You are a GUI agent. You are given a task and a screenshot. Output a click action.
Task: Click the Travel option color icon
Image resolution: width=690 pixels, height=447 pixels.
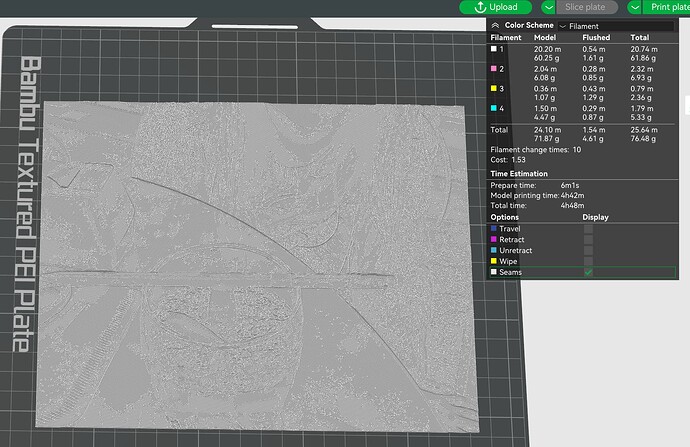494,228
